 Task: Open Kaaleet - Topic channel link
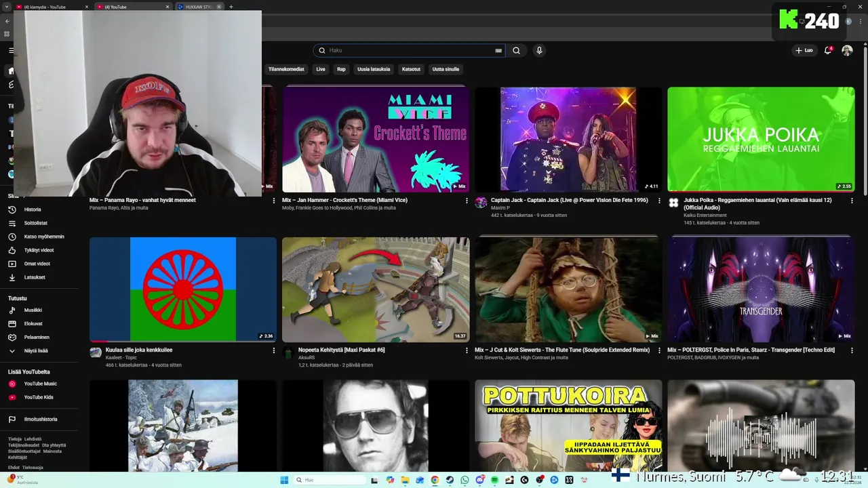coord(121,357)
